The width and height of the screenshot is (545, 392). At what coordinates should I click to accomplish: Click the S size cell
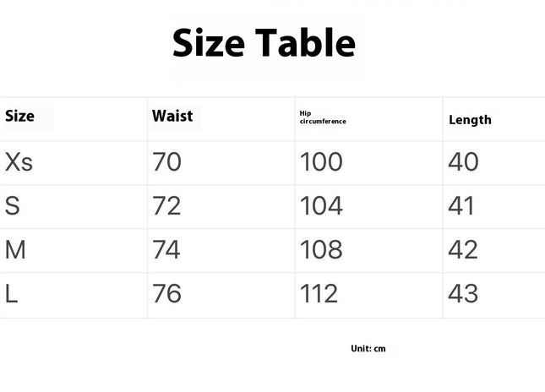tap(13, 206)
